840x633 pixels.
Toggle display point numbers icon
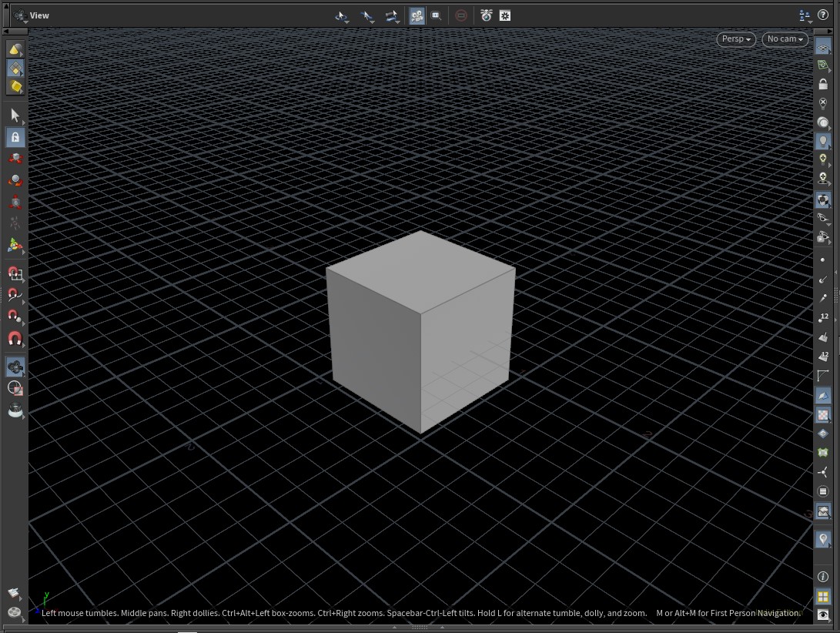tap(823, 317)
